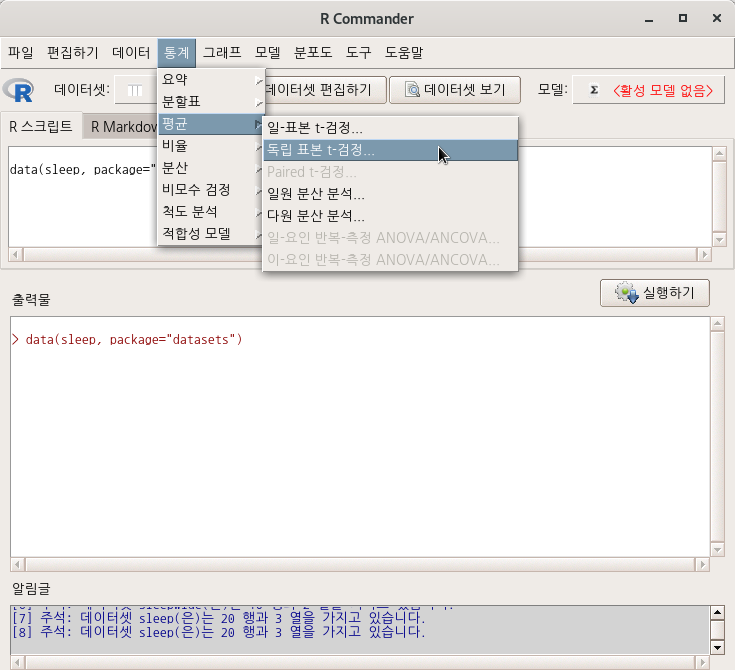The height and width of the screenshot is (670, 735).
Task: Click script editor horizontal scroll left arrow
Action: (x=15, y=255)
